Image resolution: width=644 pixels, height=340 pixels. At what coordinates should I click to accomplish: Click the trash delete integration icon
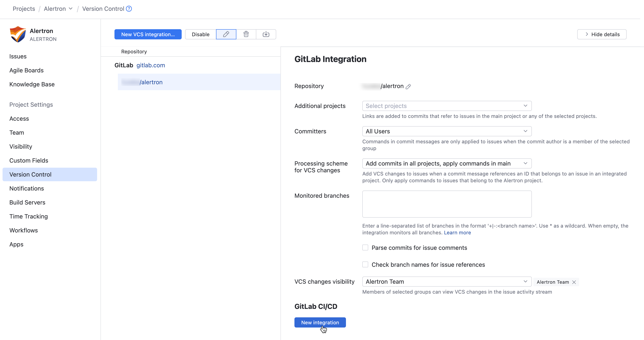(246, 34)
